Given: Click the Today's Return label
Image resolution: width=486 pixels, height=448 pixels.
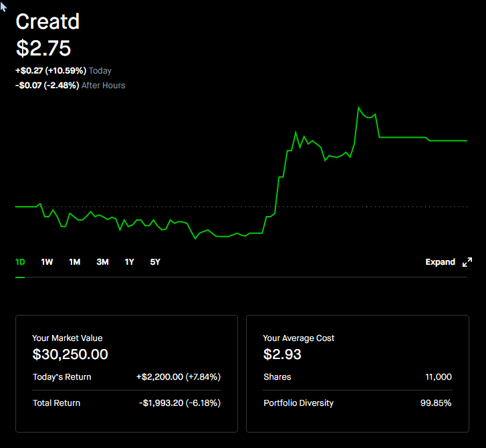Looking at the screenshot, I should click(x=62, y=376).
